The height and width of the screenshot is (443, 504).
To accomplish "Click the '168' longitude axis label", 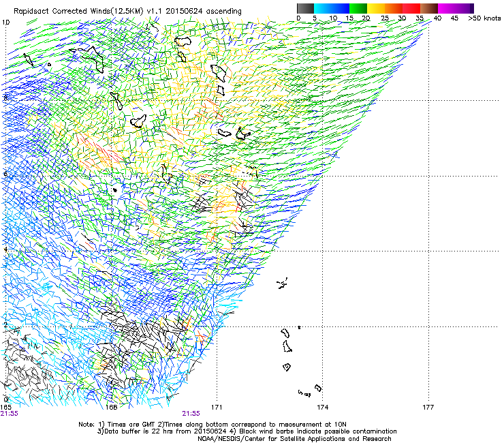I will tap(111, 408).
